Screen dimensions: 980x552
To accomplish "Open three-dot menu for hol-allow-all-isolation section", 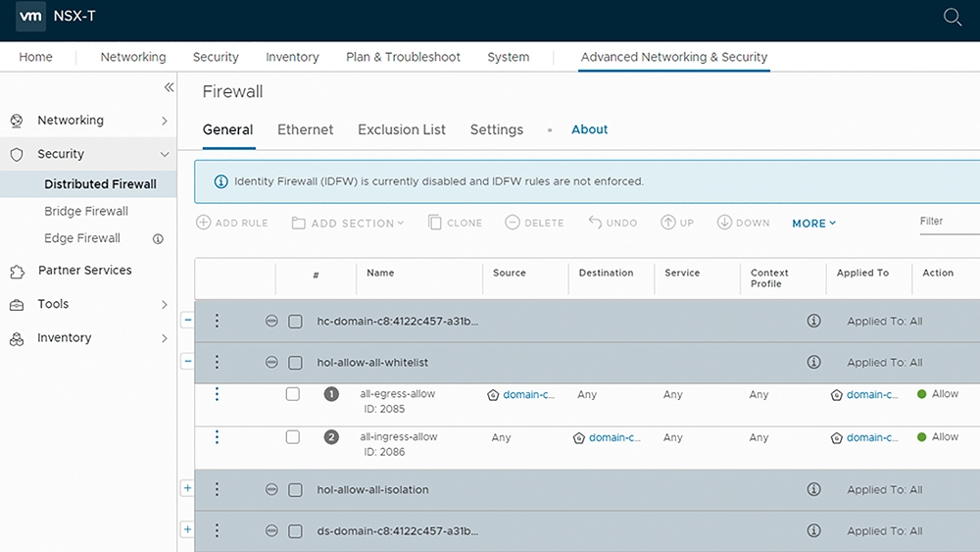I will pos(217,489).
